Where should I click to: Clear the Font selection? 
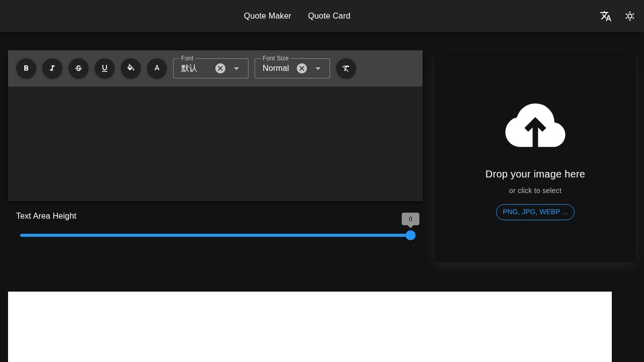tap(220, 68)
